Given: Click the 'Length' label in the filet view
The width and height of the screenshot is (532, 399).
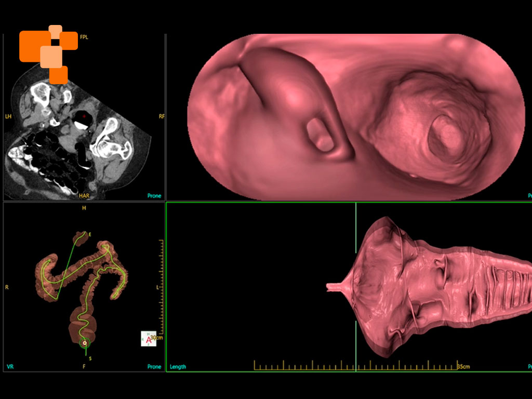Looking at the screenshot, I should (x=178, y=367).
